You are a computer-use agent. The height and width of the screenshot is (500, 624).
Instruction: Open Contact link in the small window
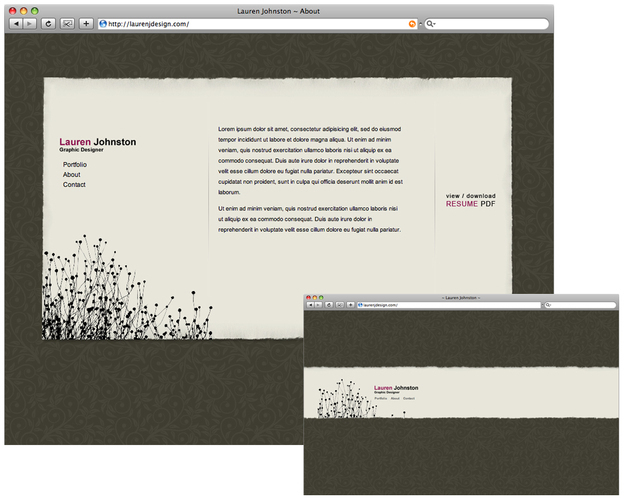pos(409,398)
